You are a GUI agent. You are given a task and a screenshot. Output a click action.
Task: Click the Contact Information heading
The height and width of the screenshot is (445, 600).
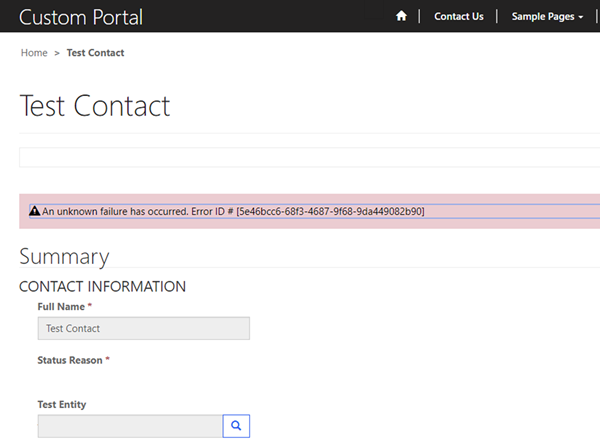102,286
